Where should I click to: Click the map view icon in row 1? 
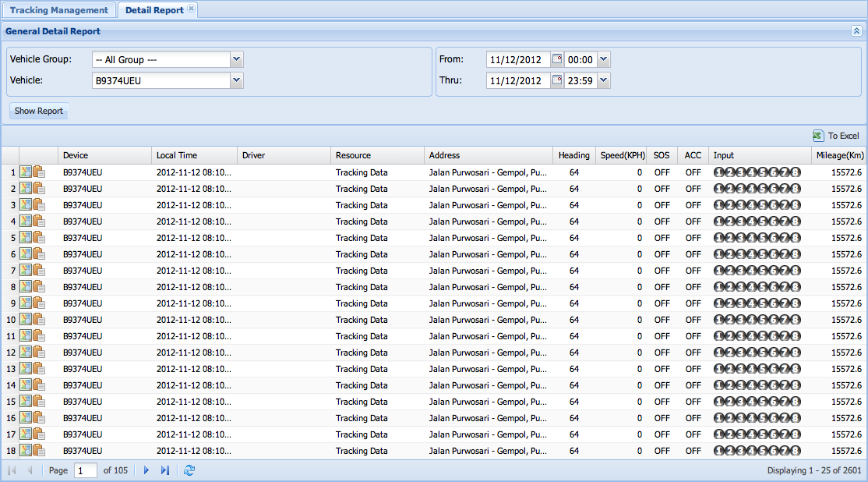26,172
